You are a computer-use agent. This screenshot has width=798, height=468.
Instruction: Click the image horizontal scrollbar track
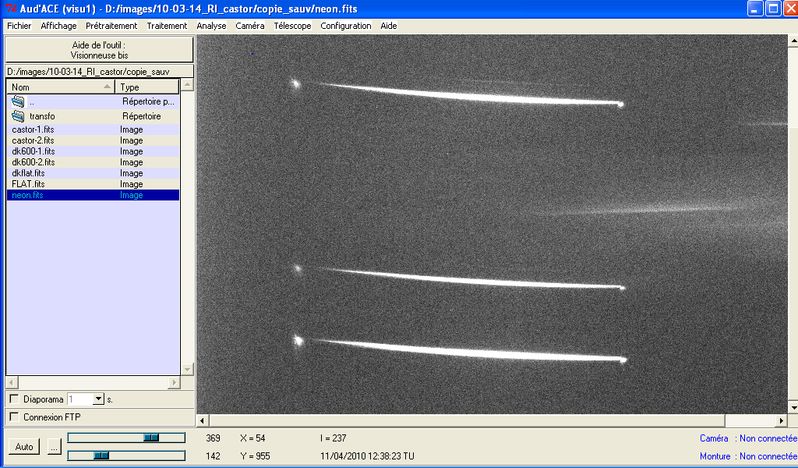click(492, 421)
